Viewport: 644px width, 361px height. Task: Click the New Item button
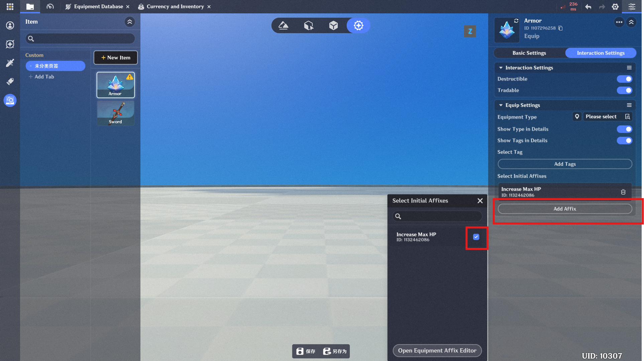click(x=116, y=58)
